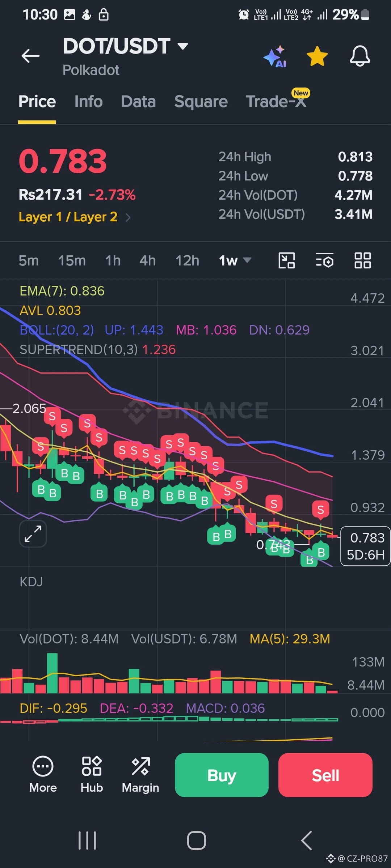The height and width of the screenshot is (868, 391).
Task: Tap the S sell marker near 0.932
Action: (x=320, y=510)
